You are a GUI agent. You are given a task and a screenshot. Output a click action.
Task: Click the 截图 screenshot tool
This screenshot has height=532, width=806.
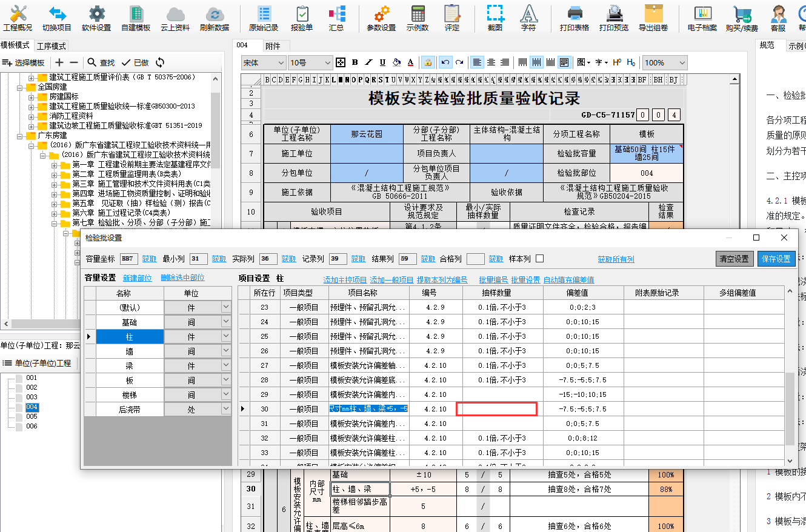pos(495,18)
